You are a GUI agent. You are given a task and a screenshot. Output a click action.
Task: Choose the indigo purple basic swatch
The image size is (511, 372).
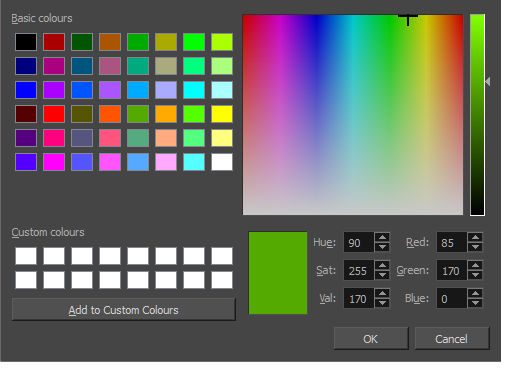tap(26, 138)
